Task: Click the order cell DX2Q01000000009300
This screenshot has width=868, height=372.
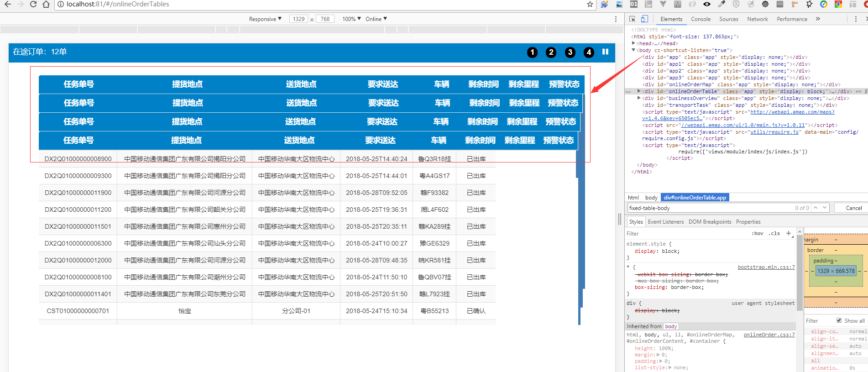Action: [78, 176]
